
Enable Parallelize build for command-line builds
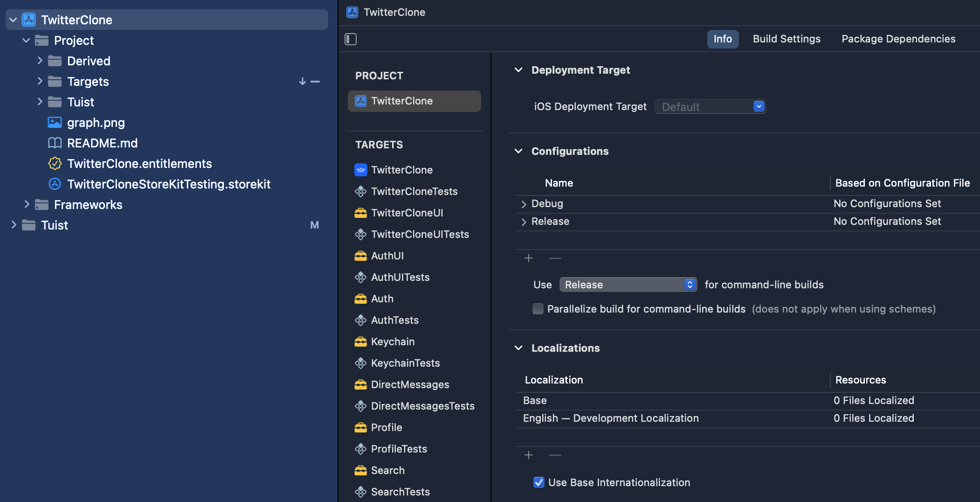(x=538, y=309)
